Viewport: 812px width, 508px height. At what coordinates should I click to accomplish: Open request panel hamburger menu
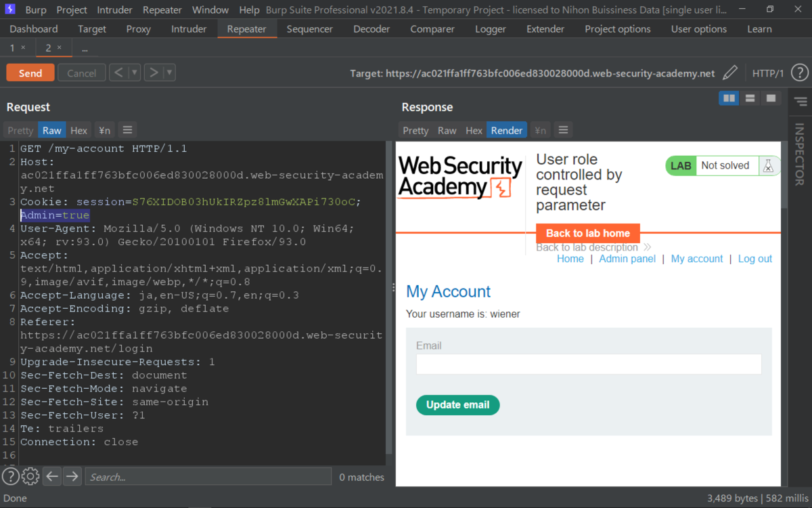127,130
